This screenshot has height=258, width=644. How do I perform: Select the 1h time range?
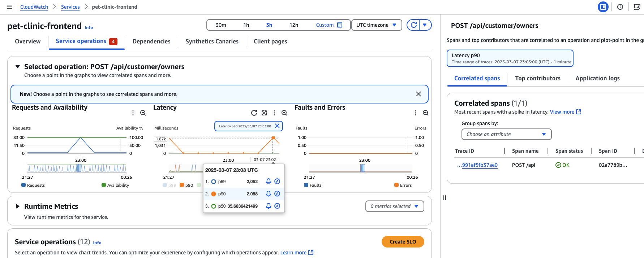click(x=246, y=25)
